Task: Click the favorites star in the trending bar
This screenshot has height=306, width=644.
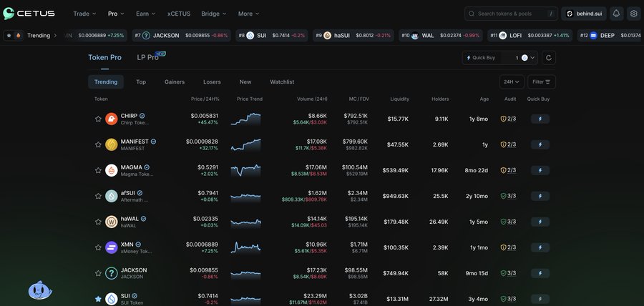Action: [x=9, y=36]
